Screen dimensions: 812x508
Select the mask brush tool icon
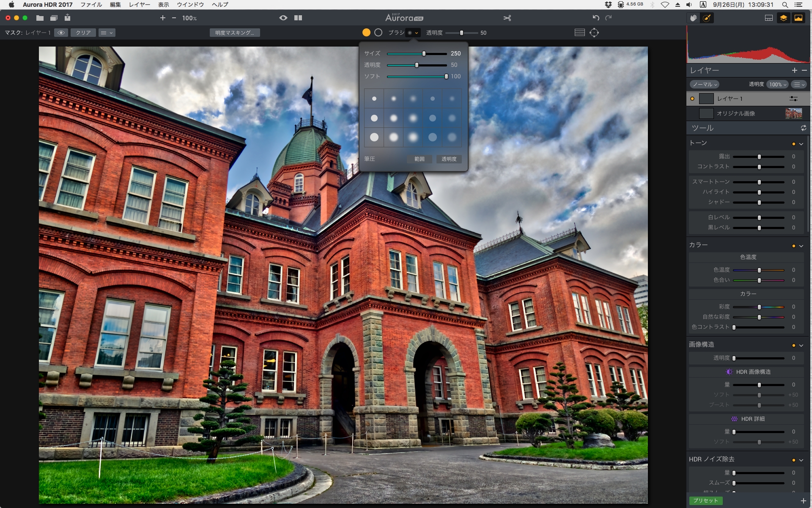pos(706,18)
